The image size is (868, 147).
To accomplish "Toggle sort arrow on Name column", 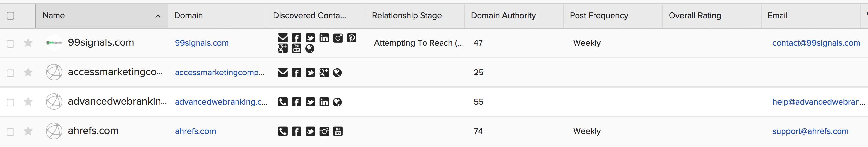I will [157, 16].
